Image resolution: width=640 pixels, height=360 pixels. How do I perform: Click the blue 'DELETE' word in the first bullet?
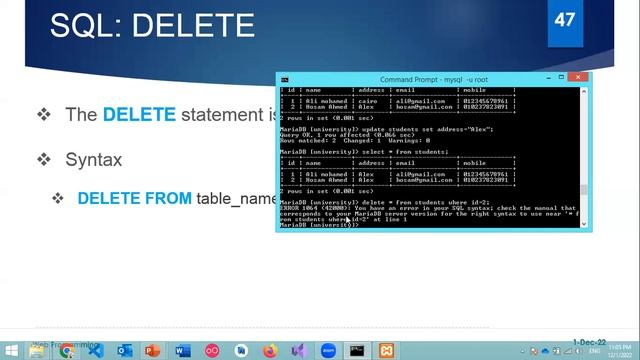tap(139, 114)
